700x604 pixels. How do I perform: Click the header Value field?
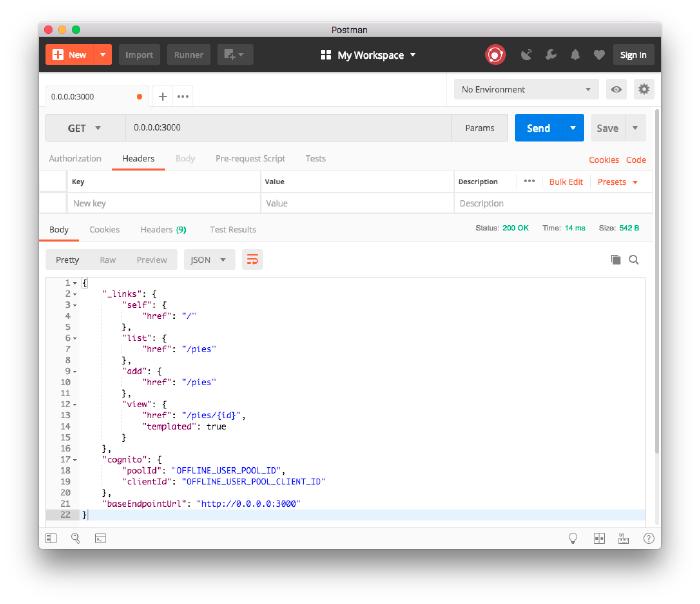357,204
